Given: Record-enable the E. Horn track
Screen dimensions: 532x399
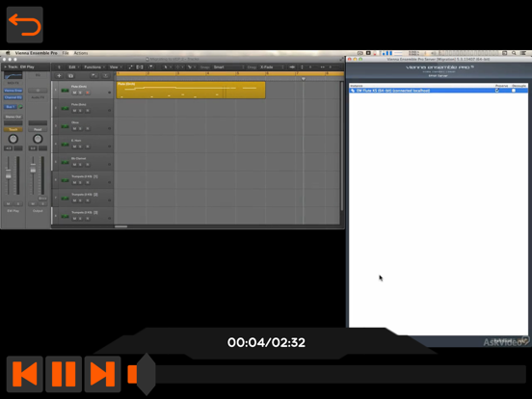Looking at the screenshot, I should coord(88,146).
